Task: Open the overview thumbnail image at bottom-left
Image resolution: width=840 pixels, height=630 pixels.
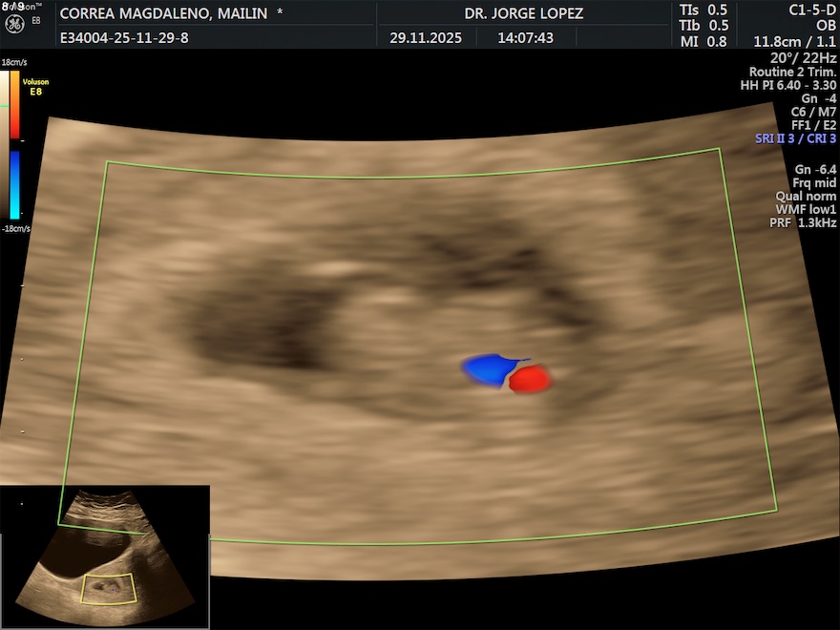Action: pos(105,557)
